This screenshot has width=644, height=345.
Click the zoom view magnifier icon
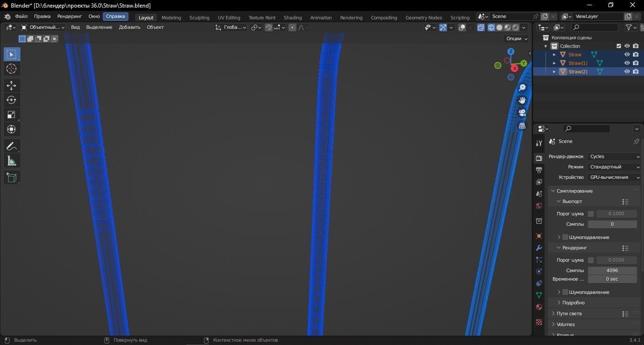coord(522,88)
